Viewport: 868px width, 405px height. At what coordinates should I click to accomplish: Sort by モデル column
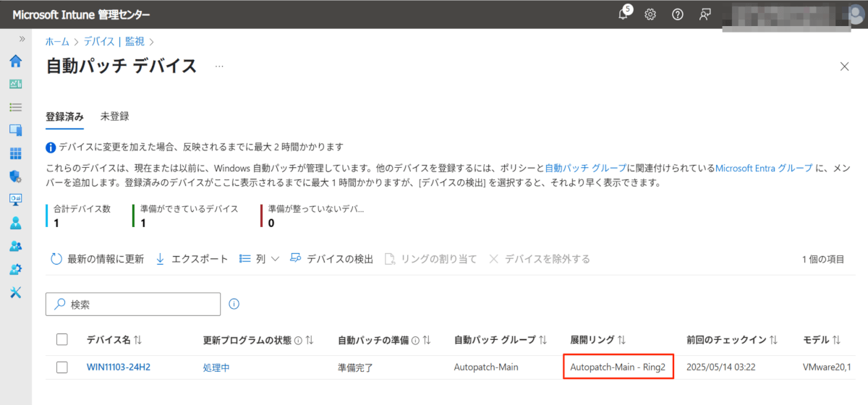click(822, 339)
